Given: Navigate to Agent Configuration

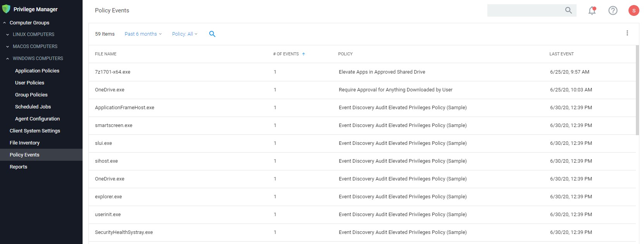Looking at the screenshot, I should [x=38, y=119].
